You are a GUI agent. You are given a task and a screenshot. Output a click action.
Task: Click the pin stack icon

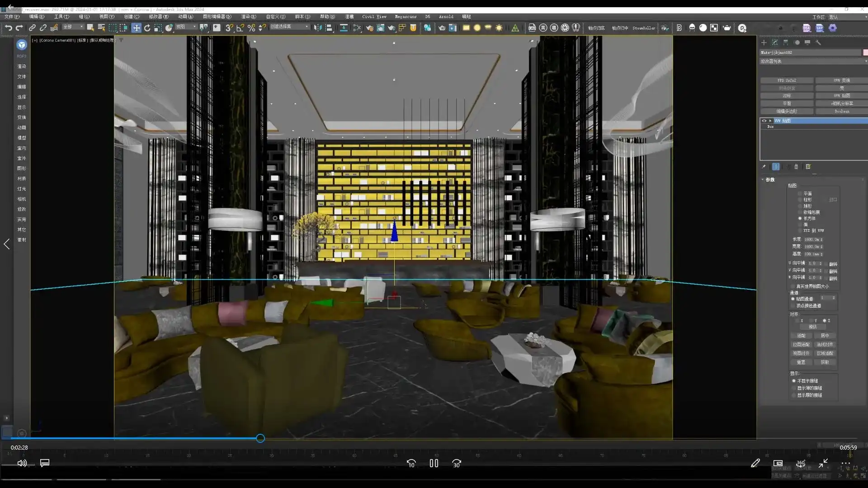(764, 167)
